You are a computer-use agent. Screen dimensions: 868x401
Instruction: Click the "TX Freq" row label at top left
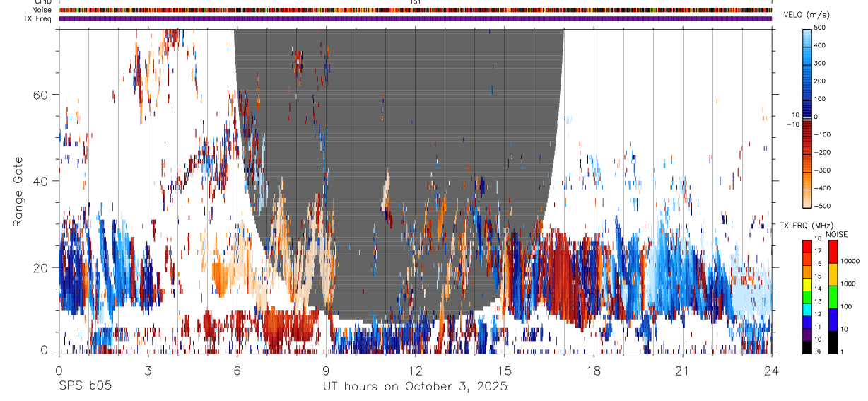click(x=38, y=18)
